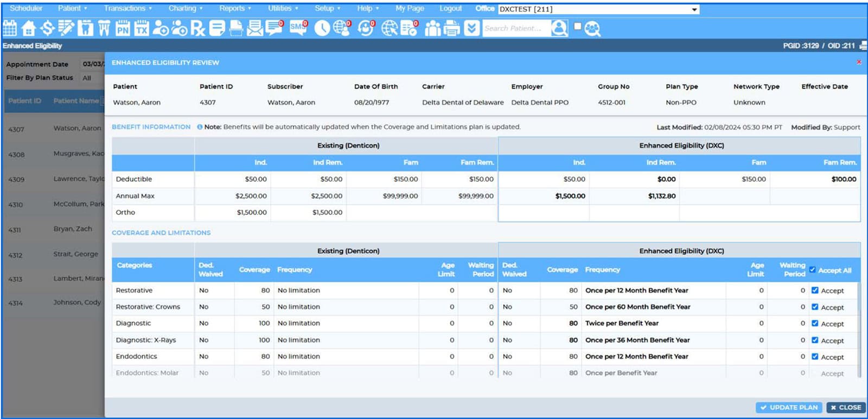Screen dimensions: 868x419
Task: Click the PN progress notes icon
Action: point(123,28)
